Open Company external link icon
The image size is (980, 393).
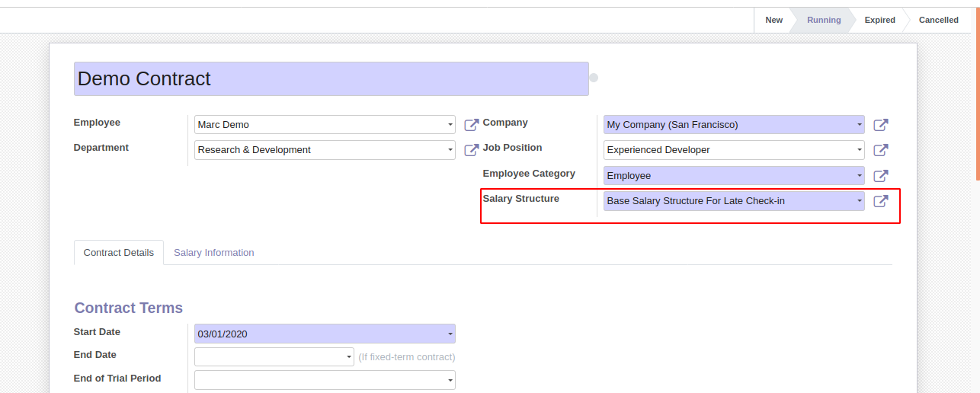click(x=880, y=125)
